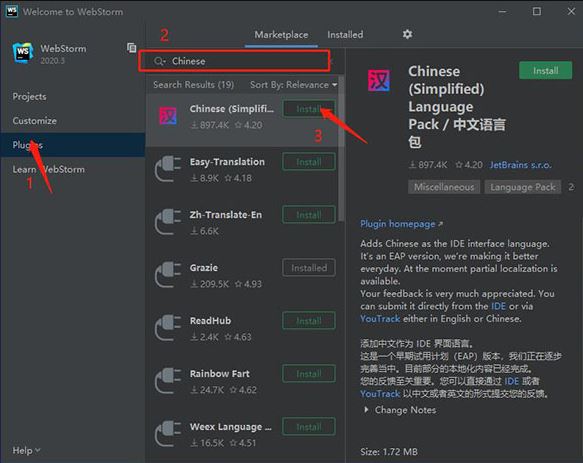
Task: Click the Grazie plugin icon
Action: pyautogui.click(x=168, y=275)
